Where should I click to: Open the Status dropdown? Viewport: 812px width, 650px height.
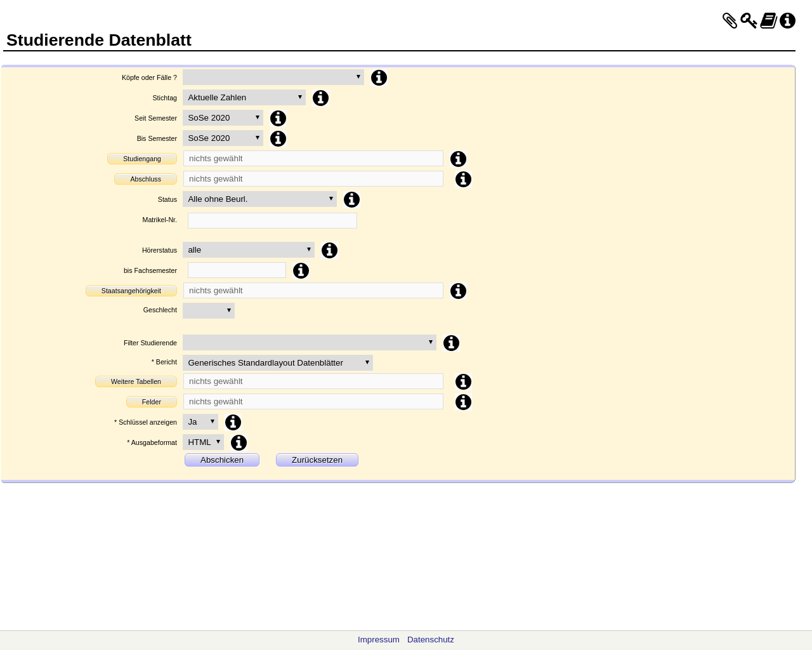(259, 199)
